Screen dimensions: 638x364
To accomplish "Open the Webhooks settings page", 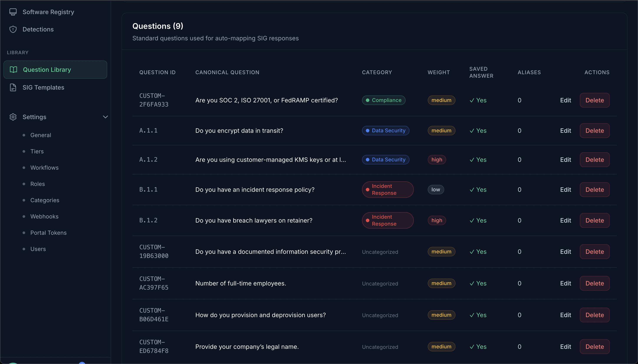I will click(x=44, y=216).
